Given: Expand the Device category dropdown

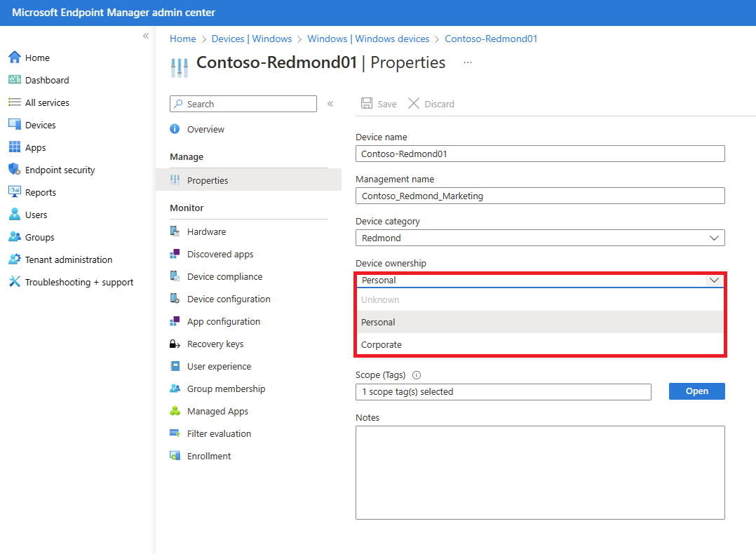Looking at the screenshot, I should coord(714,238).
